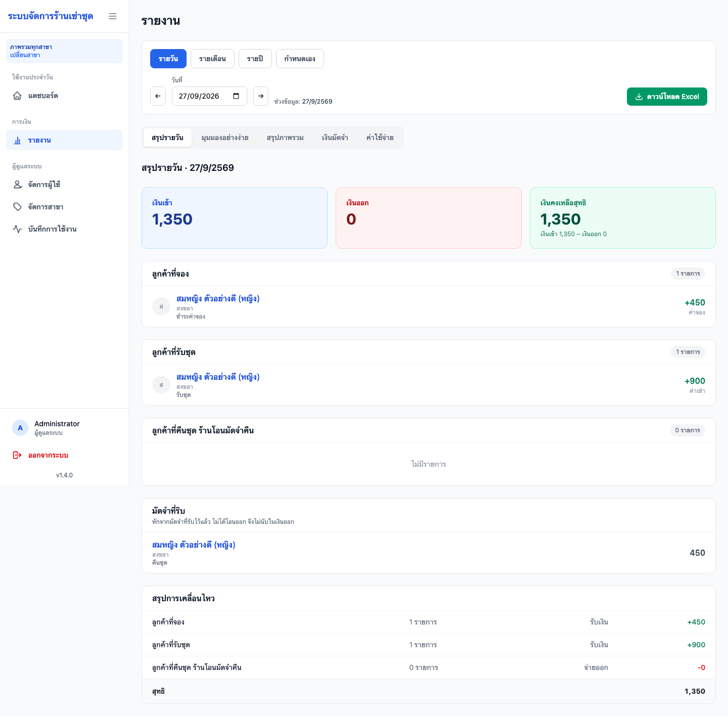Click the avatar in ลูกค้าที่จอง row
The width and height of the screenshot is (728, 716).
161,306
